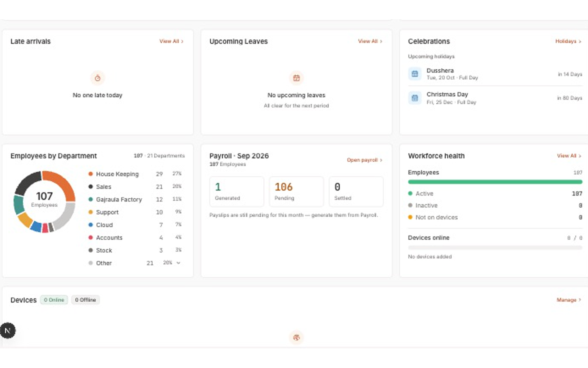The image size is (588, 368).
Task: Open the Holidays link in Celebrations
Action: pyautogui.click(x=568, y=41)
